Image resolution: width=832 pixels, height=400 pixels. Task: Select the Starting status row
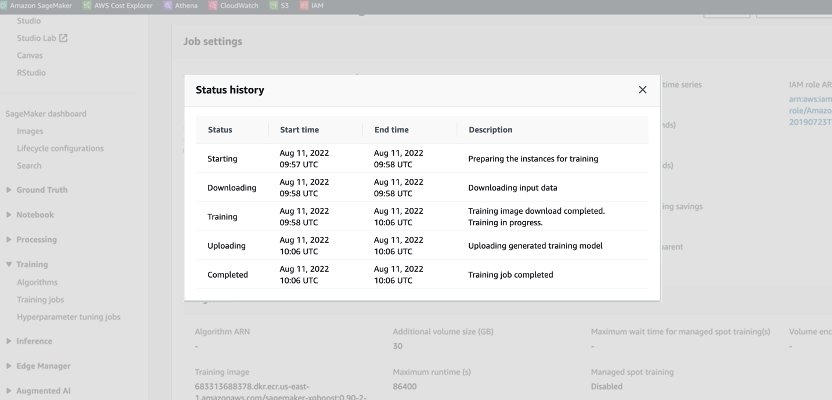point(422,159)
